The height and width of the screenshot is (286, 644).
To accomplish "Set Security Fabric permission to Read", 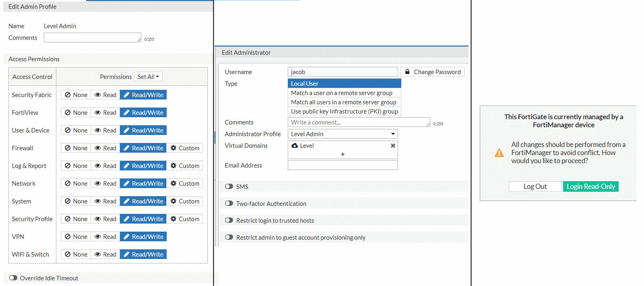I will click(105, 95).
